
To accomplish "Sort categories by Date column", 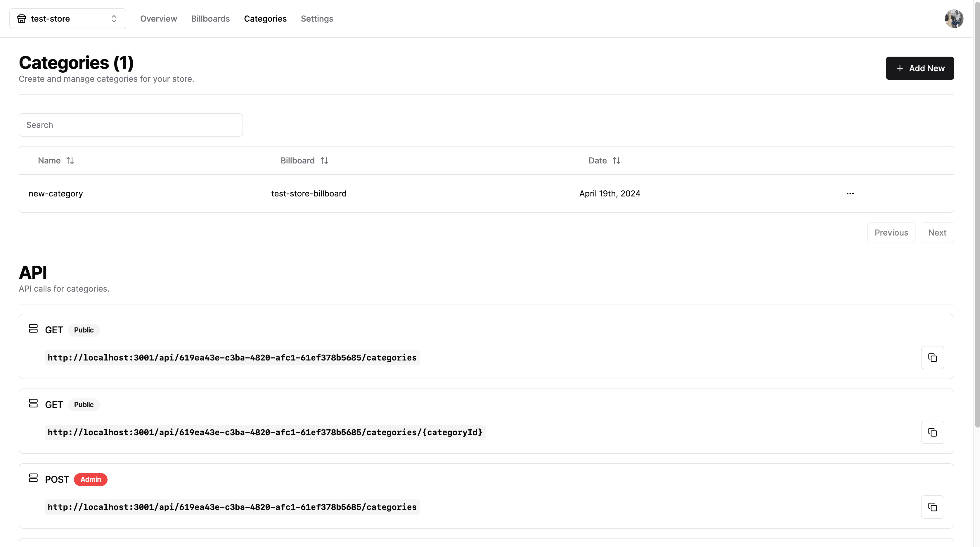I will [x=603, y=160].
